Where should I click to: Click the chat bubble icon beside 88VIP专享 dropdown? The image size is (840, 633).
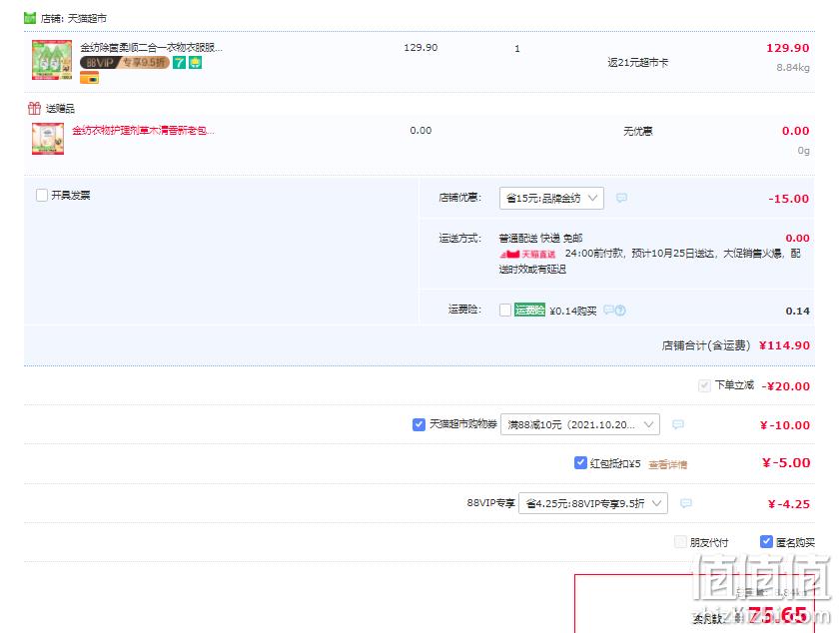[686, 503]
